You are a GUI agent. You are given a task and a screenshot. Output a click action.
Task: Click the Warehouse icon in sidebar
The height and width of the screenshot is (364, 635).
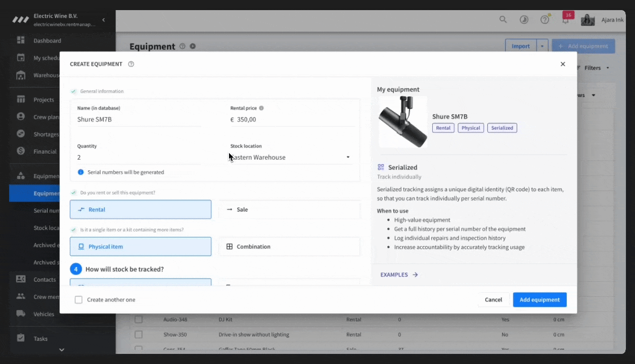(21, 75)
